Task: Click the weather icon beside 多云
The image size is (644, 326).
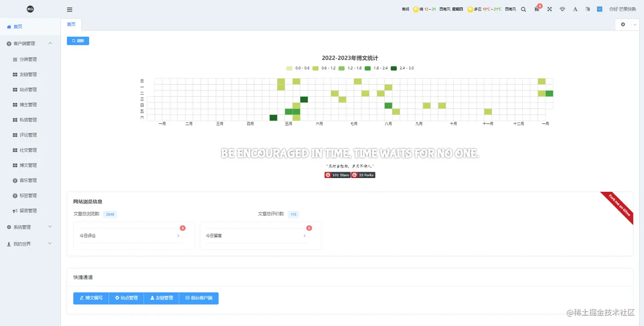Action: [470, 9]
